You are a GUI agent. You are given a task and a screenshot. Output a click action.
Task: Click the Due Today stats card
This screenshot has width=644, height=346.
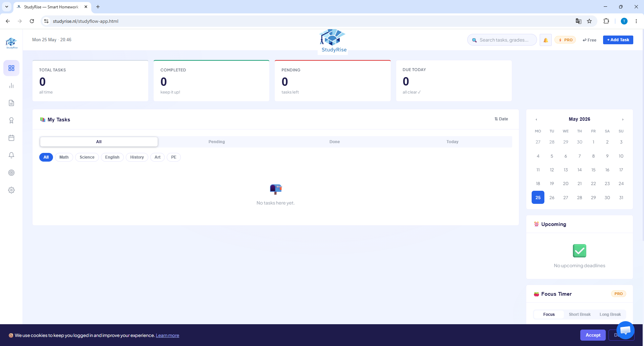454,81
